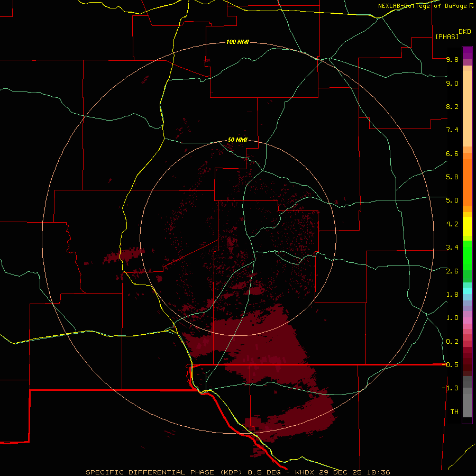This screenshot has width=476, height=476.
Task: Click the "TH" threshold label on the scale
Action: [454, 412]
